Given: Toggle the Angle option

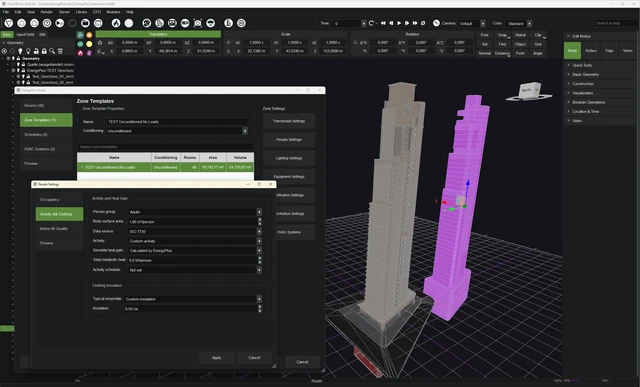Looking at the screenshot, I should tap(538, 53).
